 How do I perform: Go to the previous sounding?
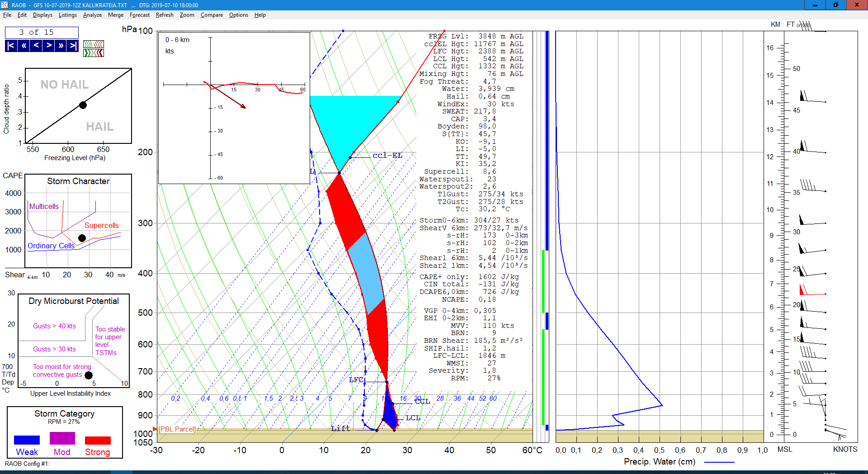coord(36,46)
